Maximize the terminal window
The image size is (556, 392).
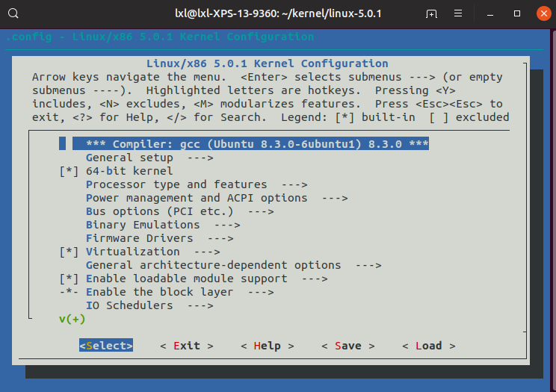516,14
